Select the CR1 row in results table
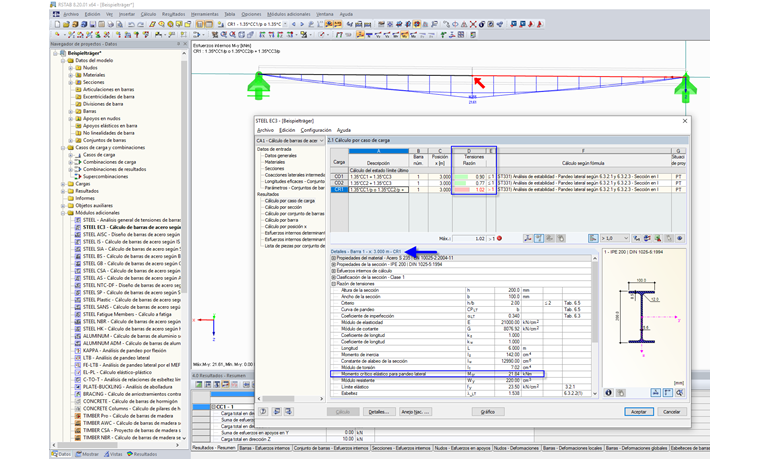This screenshot has width=760, height=459. click(x=339, y=189)
